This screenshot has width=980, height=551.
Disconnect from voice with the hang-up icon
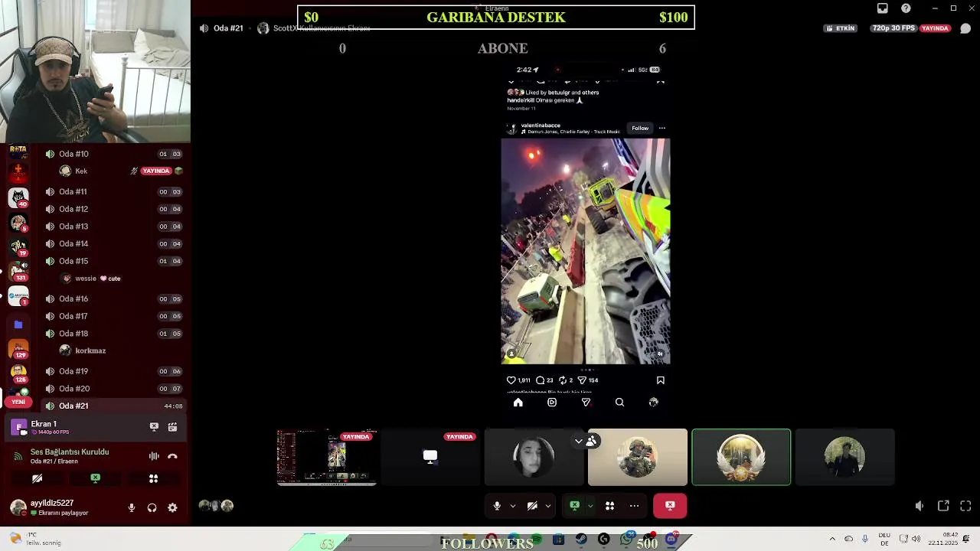172,456
